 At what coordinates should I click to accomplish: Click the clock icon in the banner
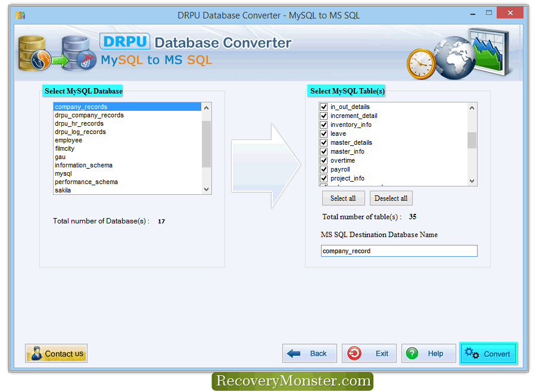421,64
